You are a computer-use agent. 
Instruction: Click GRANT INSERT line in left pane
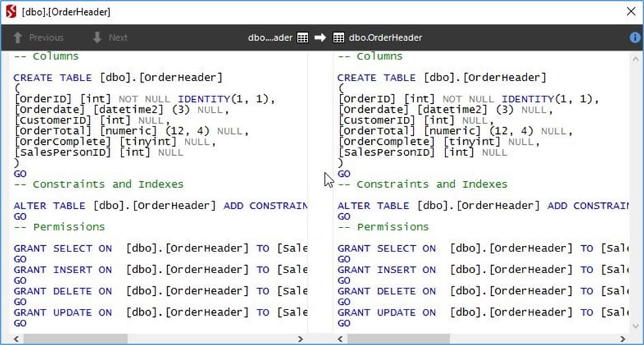pos(160,270)
